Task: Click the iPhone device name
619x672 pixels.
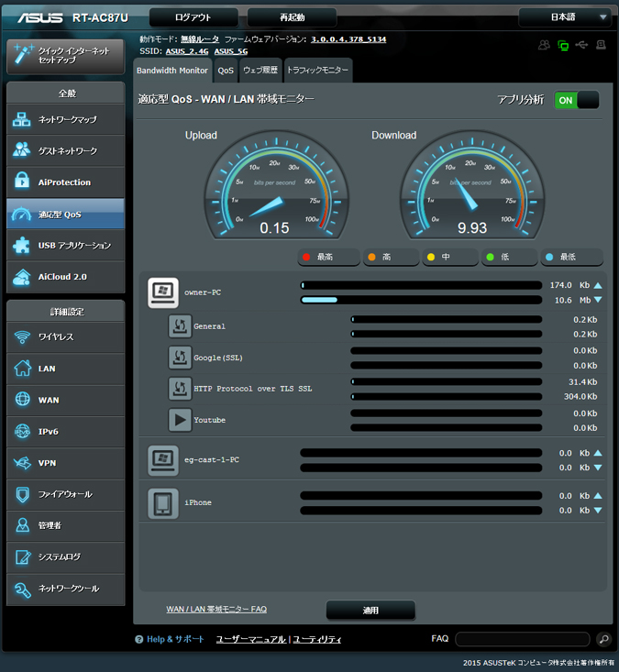Action: pyautogui.click(x=197, y=502)
